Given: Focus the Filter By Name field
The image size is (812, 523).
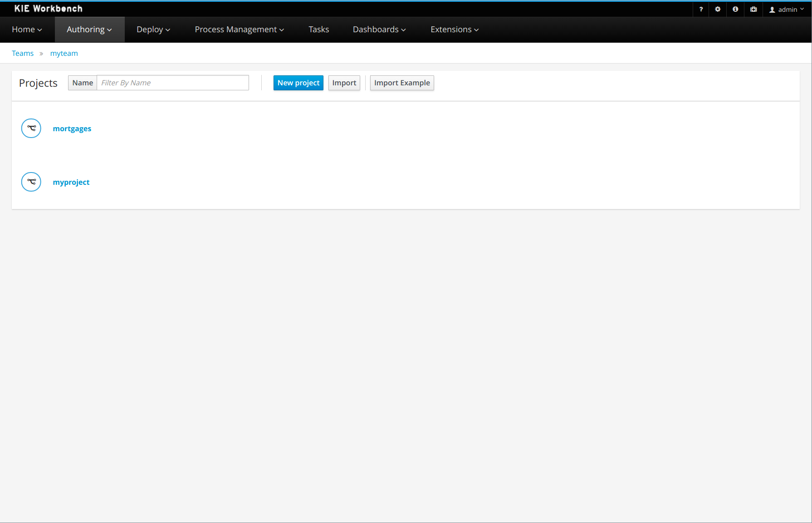Looking at the screenshot, I should (172, 83).
